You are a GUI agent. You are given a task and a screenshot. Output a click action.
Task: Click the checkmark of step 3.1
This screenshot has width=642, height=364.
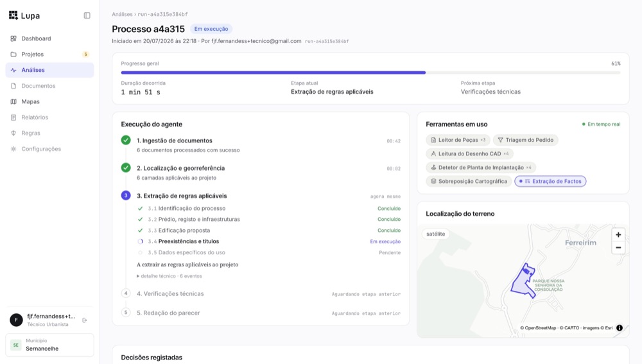tap(140, 209)
